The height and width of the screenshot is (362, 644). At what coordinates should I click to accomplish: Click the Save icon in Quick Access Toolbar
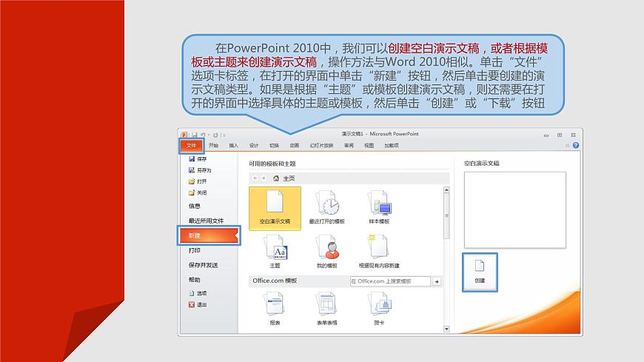pos(194,135)
